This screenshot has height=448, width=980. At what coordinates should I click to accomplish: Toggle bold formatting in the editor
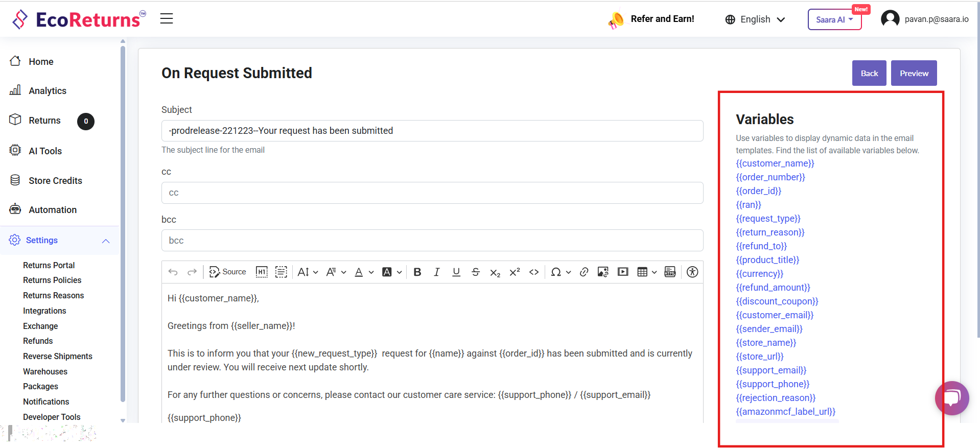pos(417,272)
